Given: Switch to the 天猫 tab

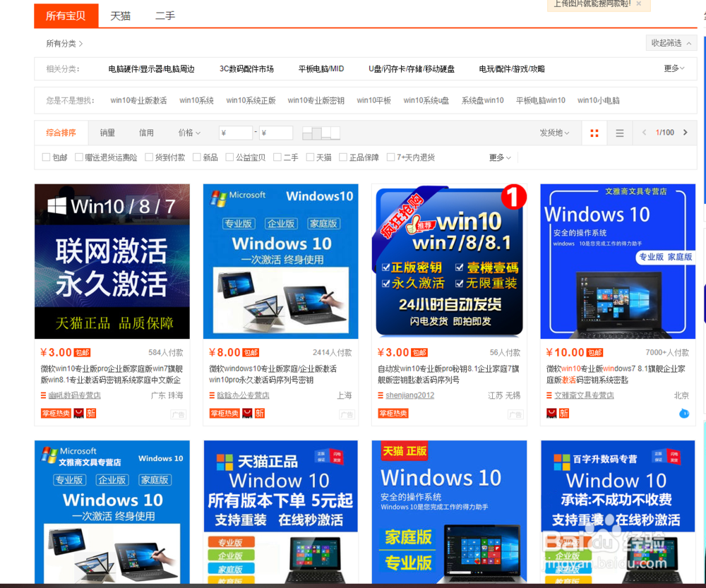Looking at the screenshot, I should coord(120,15).
